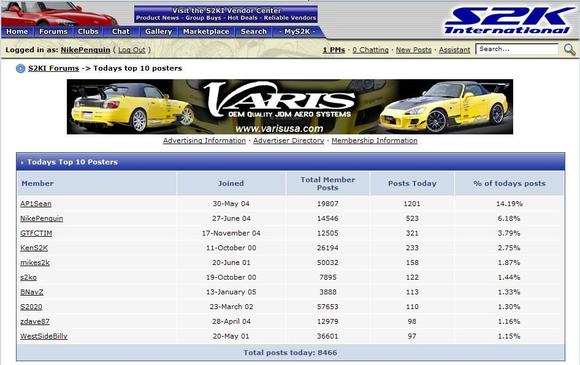Open the Gallery menu item

(158, 32)
